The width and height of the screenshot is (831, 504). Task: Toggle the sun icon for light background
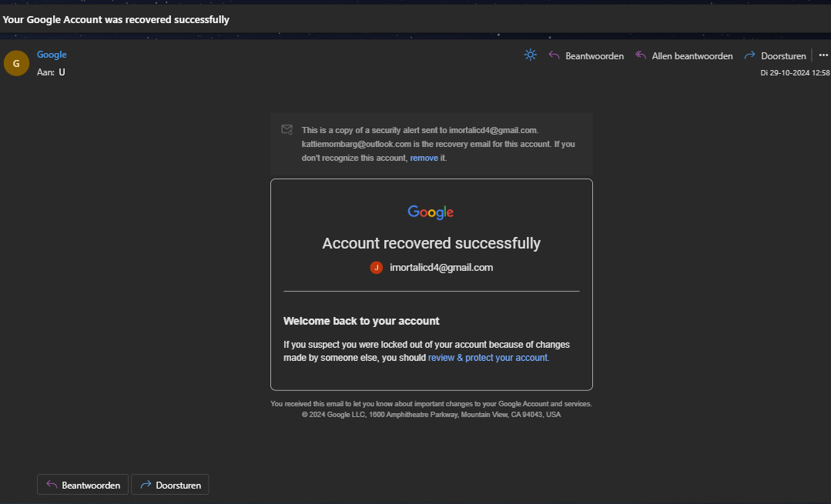point(530,55)
